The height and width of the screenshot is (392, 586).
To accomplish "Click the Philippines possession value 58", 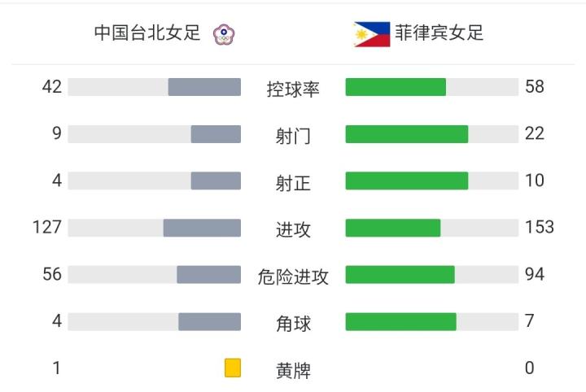I will [534, 86].
